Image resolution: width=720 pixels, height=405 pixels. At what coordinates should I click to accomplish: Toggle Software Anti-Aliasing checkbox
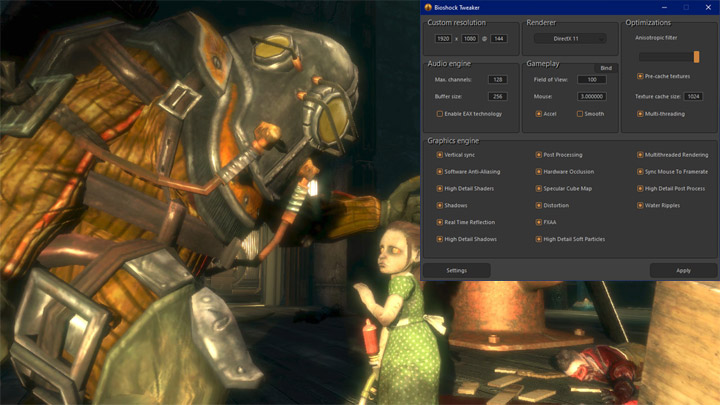click(439, 172)
